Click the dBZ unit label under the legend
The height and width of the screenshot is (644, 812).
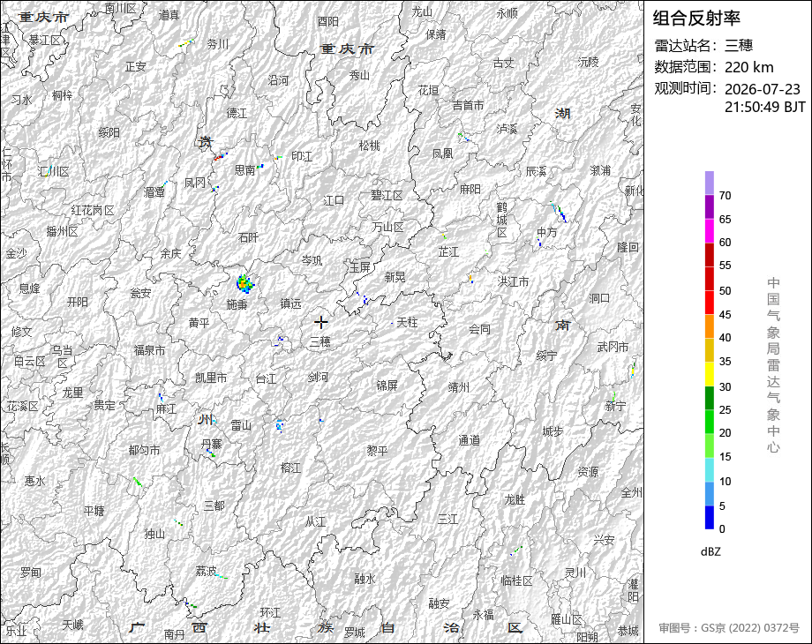click(x=710, y=551)
